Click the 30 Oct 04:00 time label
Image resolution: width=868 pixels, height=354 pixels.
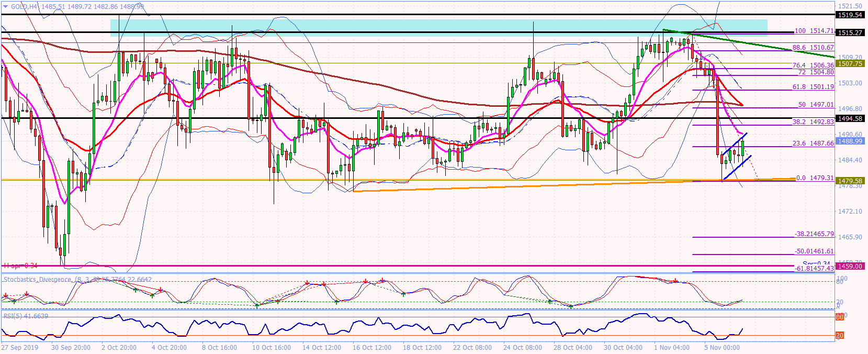pyautogui.click(x=623, y=348)
